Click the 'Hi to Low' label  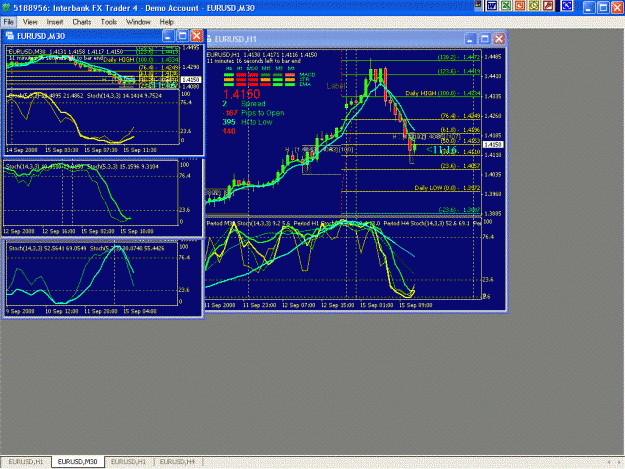257,122
